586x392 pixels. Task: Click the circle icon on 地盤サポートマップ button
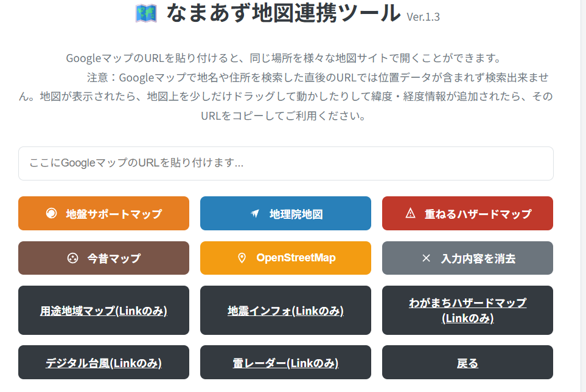[x=51, y=213]
